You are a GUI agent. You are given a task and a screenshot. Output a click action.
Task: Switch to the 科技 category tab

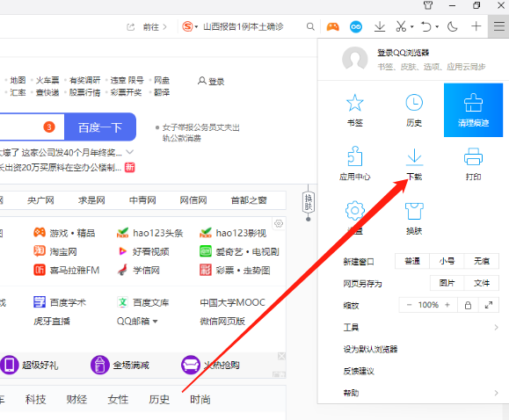click(36, 399)
